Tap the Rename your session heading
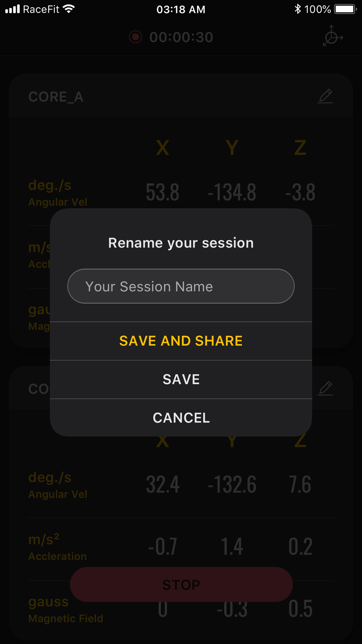The image size is (362, 644). [x=181, y=243]
